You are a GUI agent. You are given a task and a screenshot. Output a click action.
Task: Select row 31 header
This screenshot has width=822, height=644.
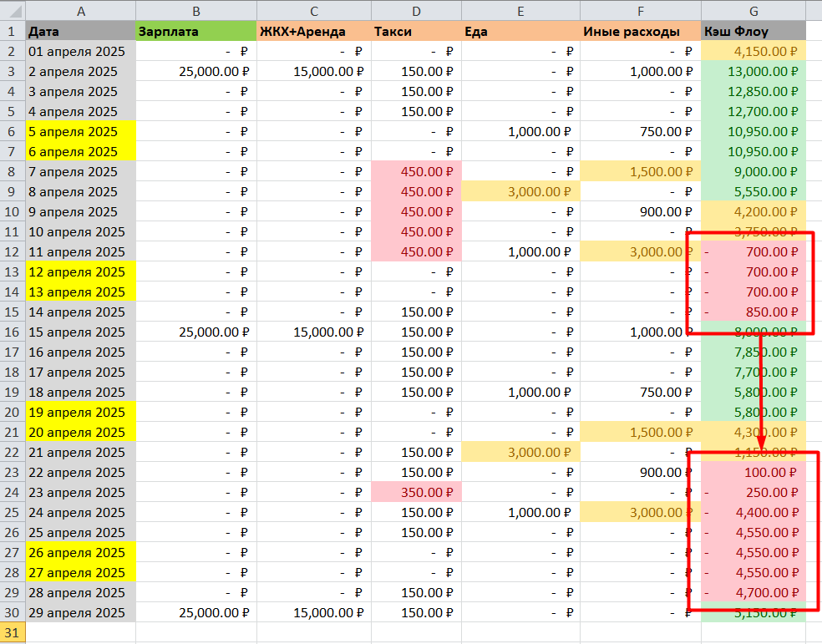point(12,633)
